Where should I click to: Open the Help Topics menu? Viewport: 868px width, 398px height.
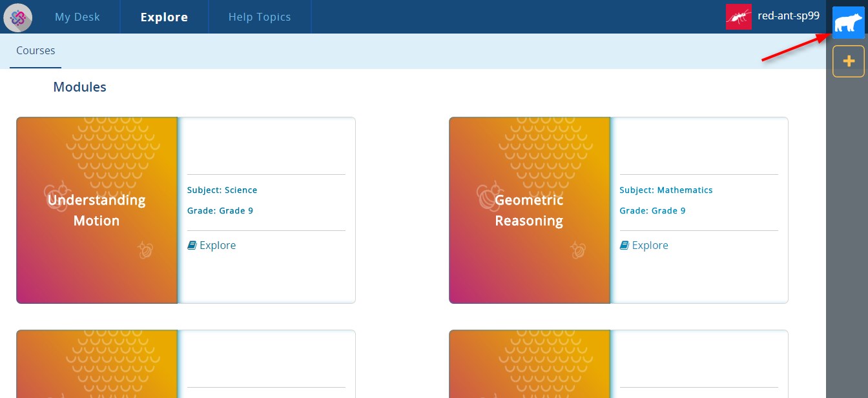[x=260, y=17]
